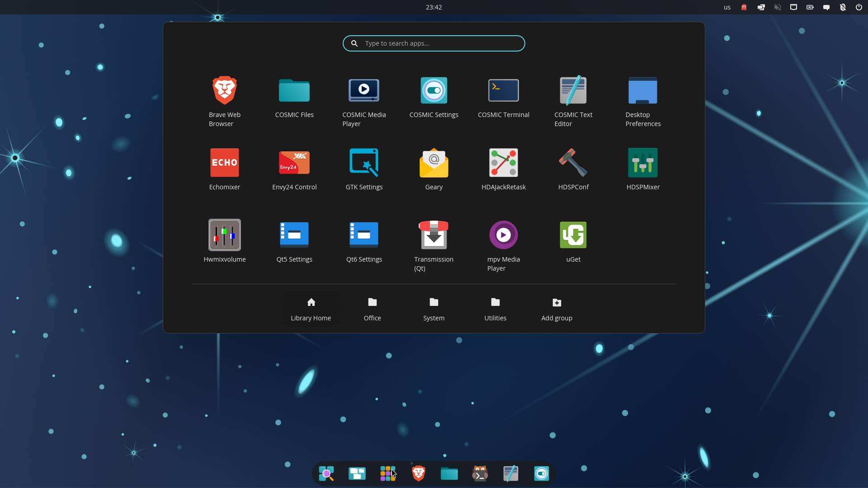Open HDAJackRetask

[x=504, y=169]
